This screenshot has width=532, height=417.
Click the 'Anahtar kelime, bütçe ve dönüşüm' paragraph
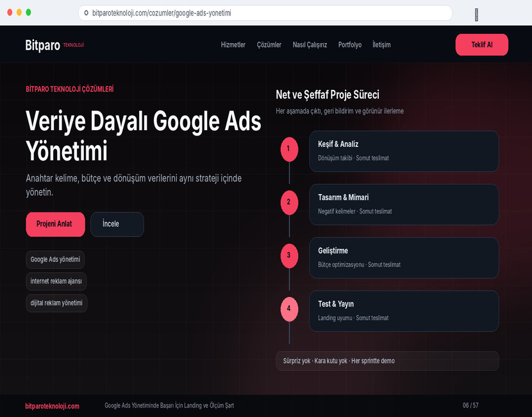(134, 185)
